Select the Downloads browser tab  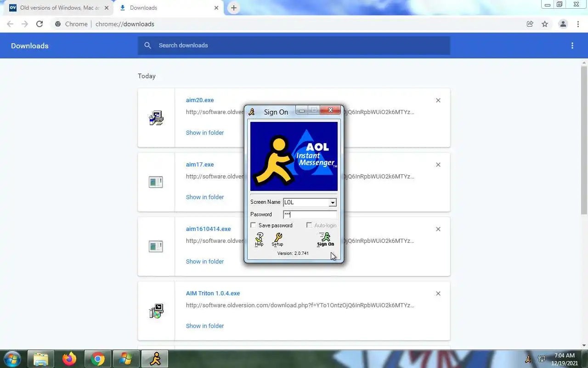[168, 8]
